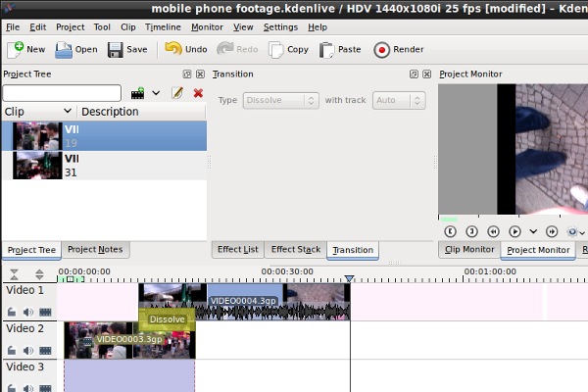Mute audio on Video 1 track
This screenshot has height=392, width=588.
(28, 312)
